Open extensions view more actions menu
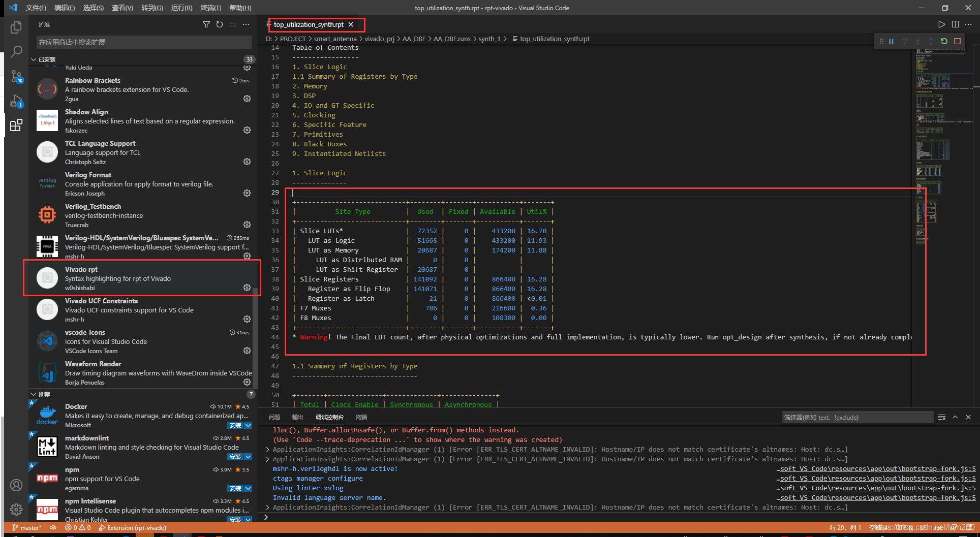Screen dimensions: 980x537 pyautogui.click(x=246, y=24)
